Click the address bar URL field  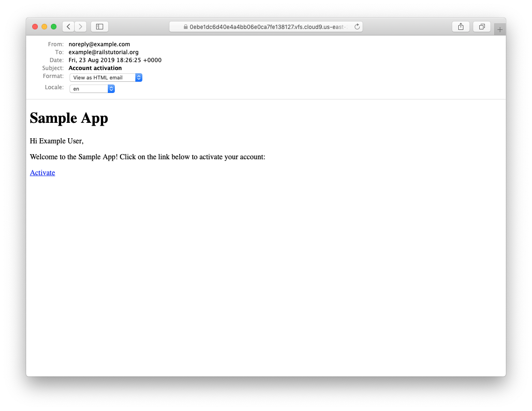coord(268,27)
